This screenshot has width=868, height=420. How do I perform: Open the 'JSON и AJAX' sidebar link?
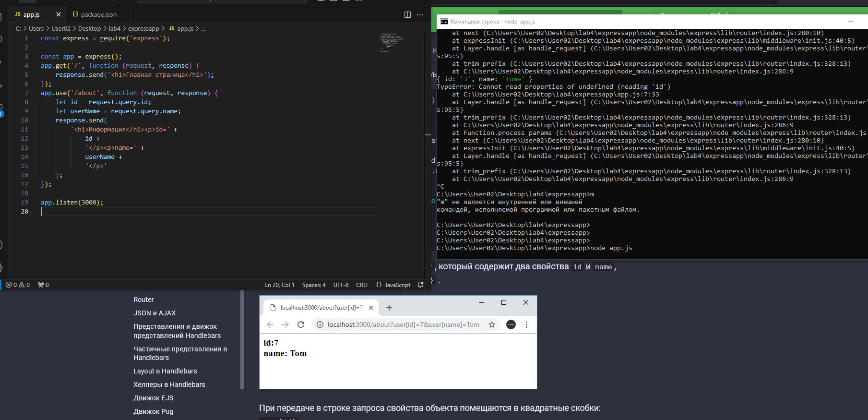point(155,313)
